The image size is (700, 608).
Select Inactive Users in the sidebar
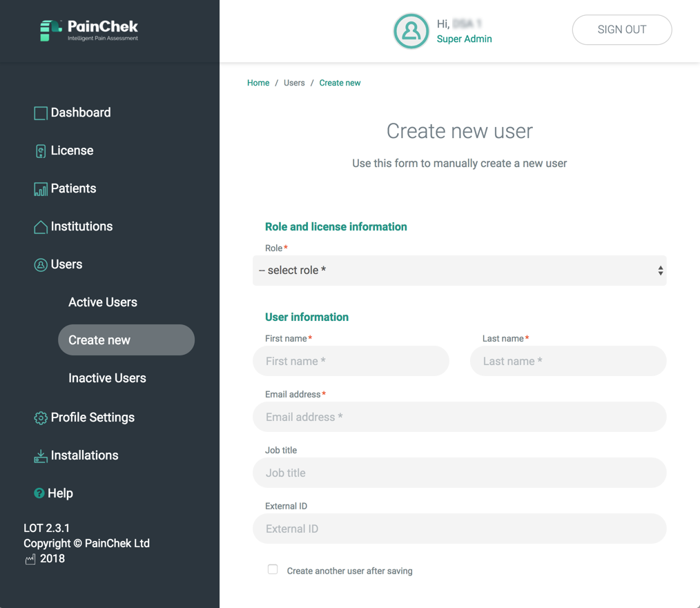(x=107, y=378)
